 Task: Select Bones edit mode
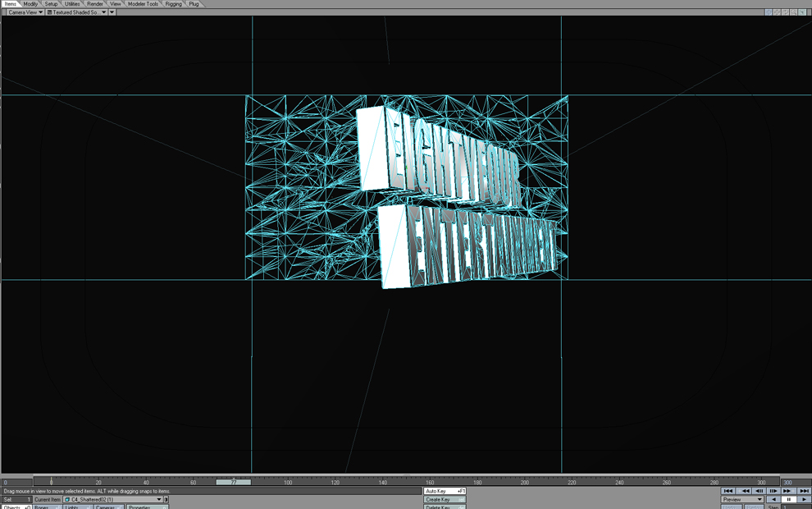click(x=47, y=507)
